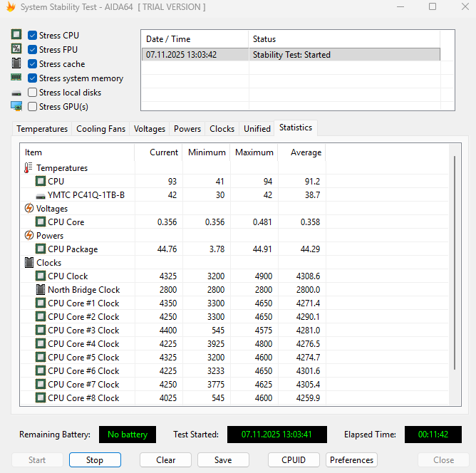Select the North Bridge Clock row label

[84, 290]
